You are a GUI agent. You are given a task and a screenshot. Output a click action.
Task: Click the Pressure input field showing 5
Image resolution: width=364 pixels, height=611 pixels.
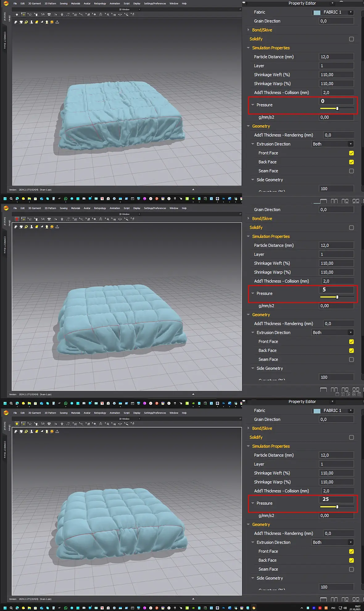336,290
